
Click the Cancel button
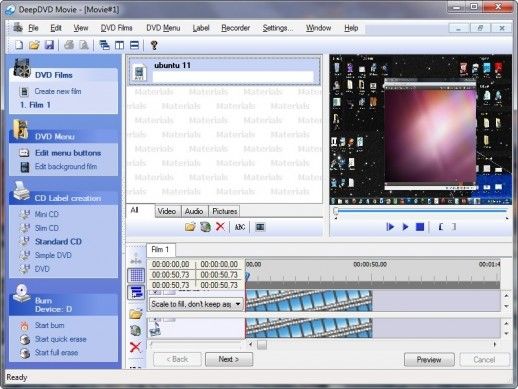(x=484, y=360)
